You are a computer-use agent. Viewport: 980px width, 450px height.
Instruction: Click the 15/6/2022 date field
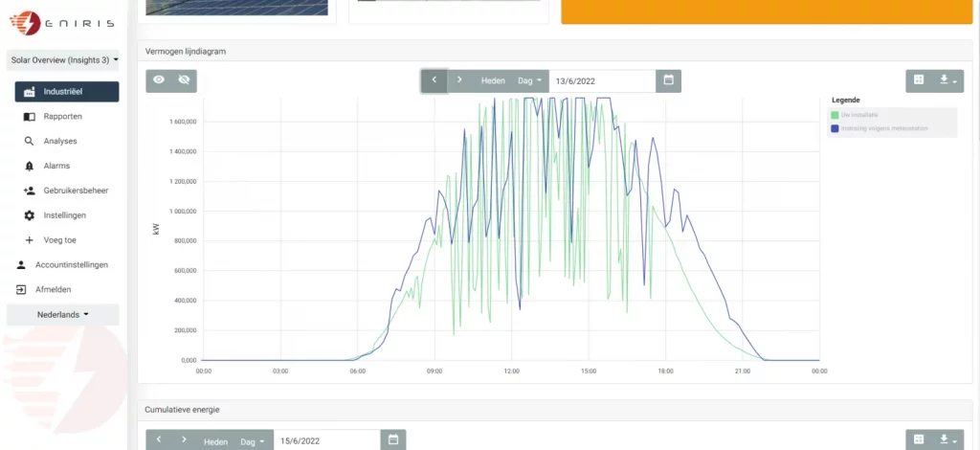pyautogui.click(x=327, y=441)
